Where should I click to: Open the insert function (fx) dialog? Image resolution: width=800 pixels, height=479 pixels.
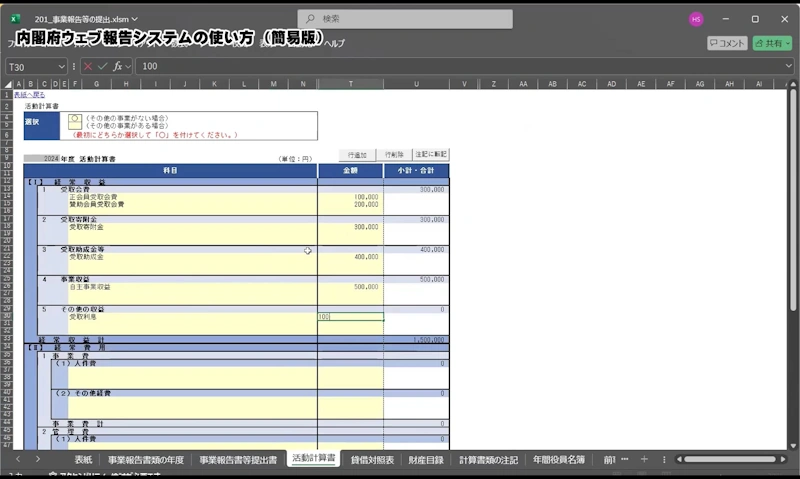coord(118,66)
